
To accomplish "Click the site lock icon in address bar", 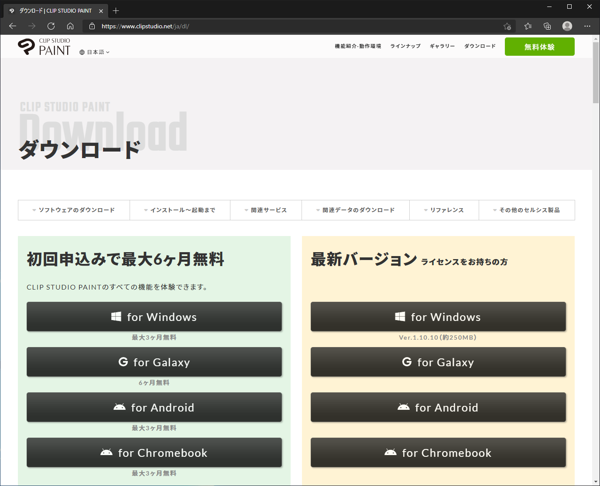I will [92, 26].
